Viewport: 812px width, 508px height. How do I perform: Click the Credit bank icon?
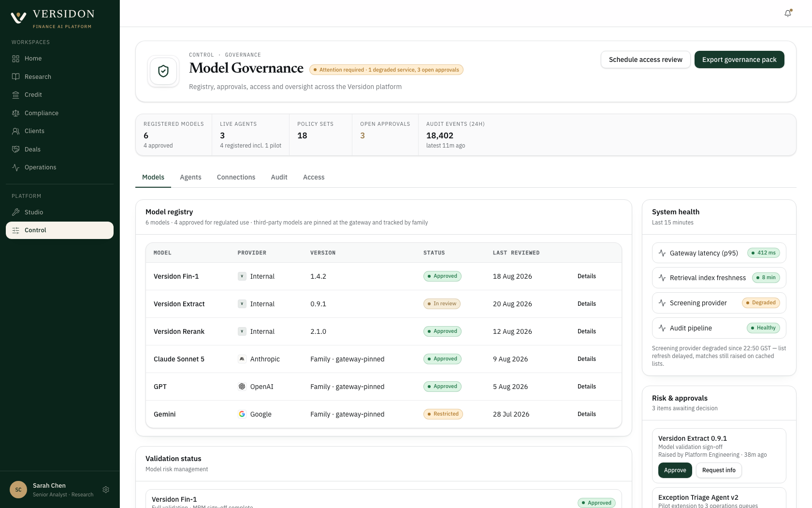15,95
